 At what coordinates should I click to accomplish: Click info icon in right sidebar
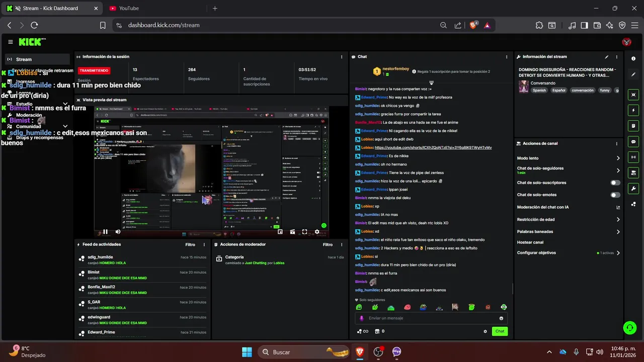(x=633, y=59)
